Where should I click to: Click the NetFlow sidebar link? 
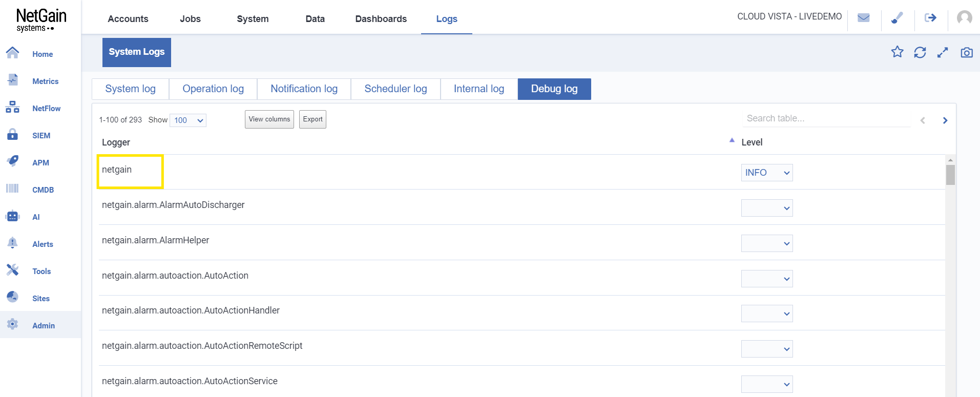pyautogui.click(x=47, y=109)
